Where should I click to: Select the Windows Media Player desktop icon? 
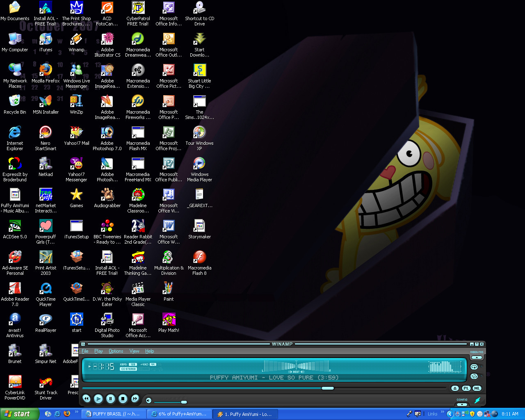199,169
